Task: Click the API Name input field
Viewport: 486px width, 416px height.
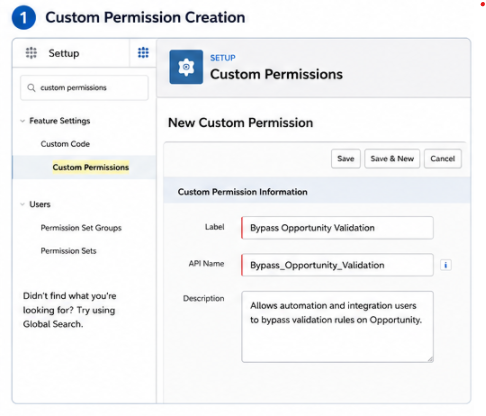Action: pyautogui.click(x=337, y=265)
